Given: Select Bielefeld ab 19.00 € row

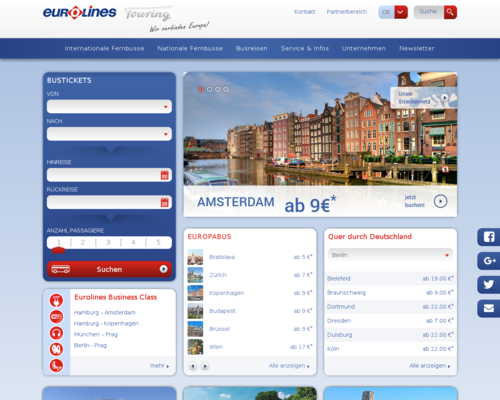Looking at the screenshot, I should pyautogui.click(x=390, y=279).
